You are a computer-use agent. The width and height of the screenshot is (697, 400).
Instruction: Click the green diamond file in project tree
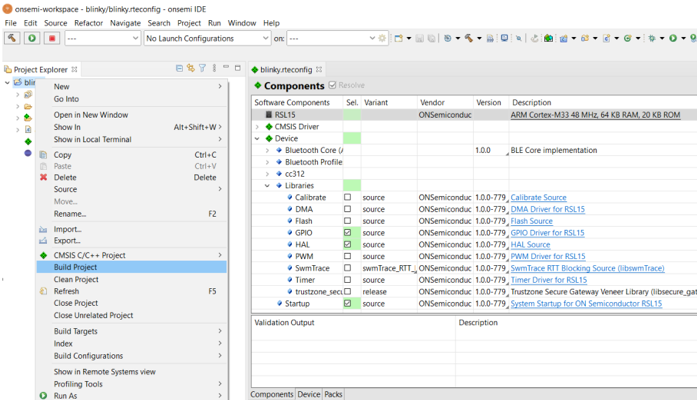pos(28,141)
